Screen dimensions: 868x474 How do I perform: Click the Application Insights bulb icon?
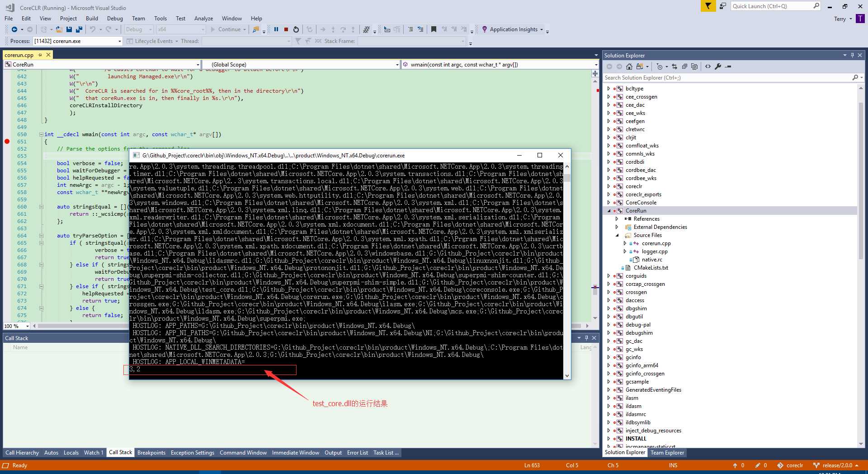point(485,29)
